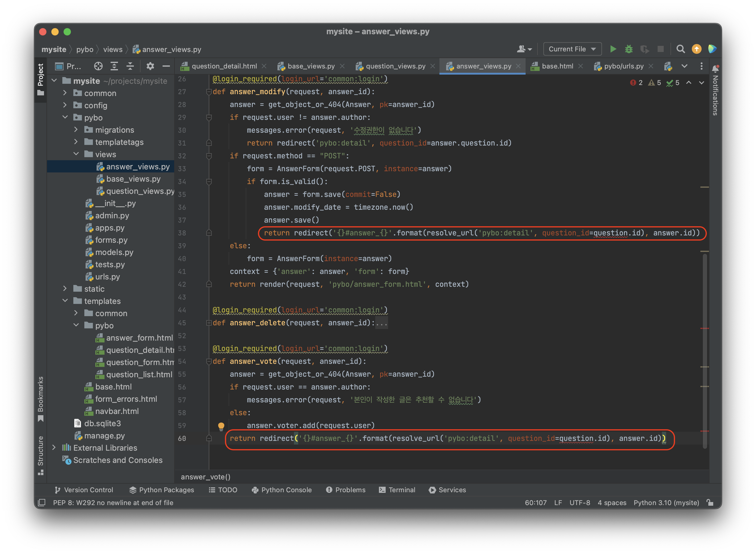The image size is (756, 554).
Task: Collapse all in Project tree toolbar
Action: coord(130,66)
